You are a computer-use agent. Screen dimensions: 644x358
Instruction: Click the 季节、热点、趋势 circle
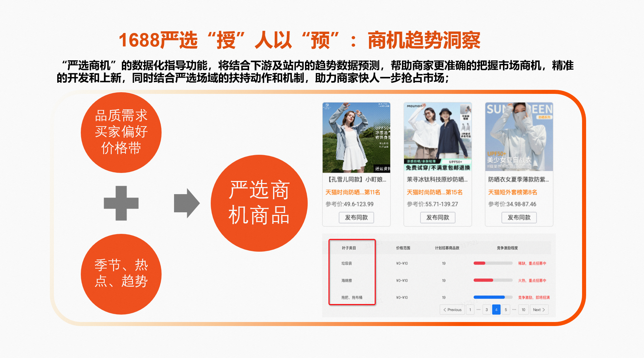[121, 274]
